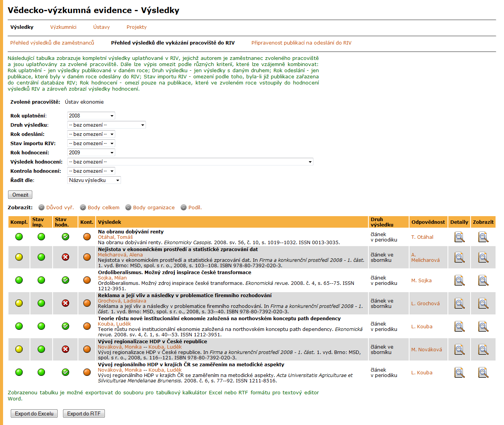Click the Omezit button
504x425 pixels.
pos(20,195)
